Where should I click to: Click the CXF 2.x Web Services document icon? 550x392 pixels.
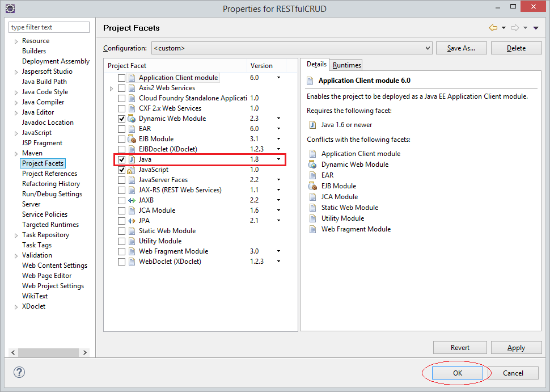pyautogui.click(x=132, y=108)
